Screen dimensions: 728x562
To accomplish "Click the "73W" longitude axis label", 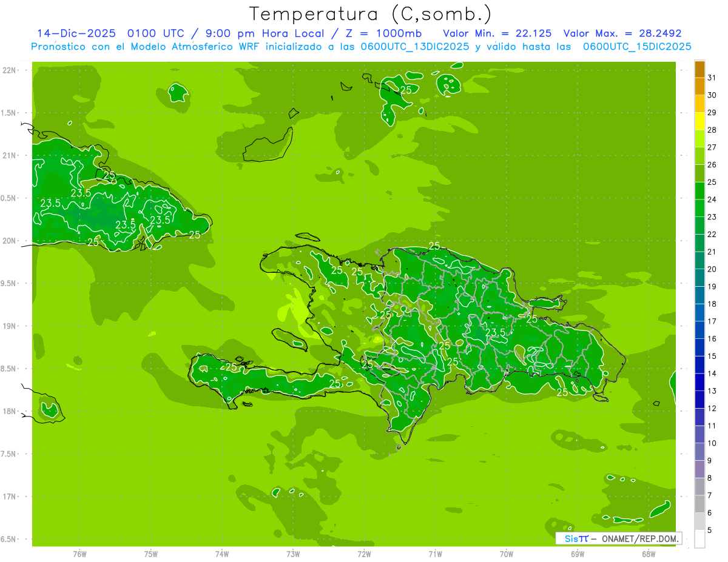I will [293, 554].
